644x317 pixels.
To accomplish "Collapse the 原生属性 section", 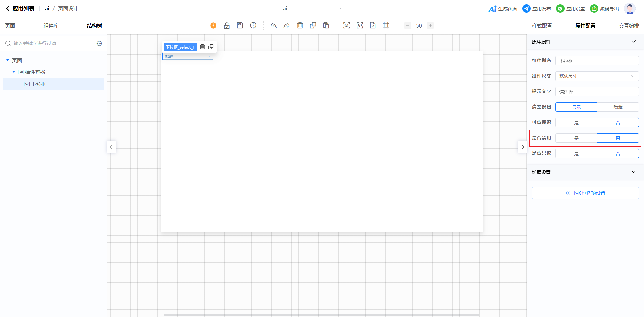I will coord(633,42).
